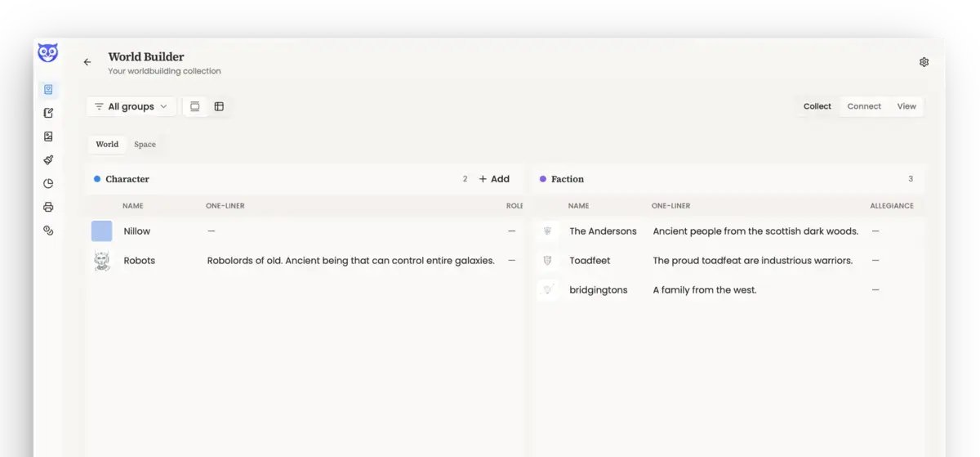Image resolution: width=980 pixels, height=457 pixels.
Task: Open the Nillow character row
Action: [x=304, y=231]
